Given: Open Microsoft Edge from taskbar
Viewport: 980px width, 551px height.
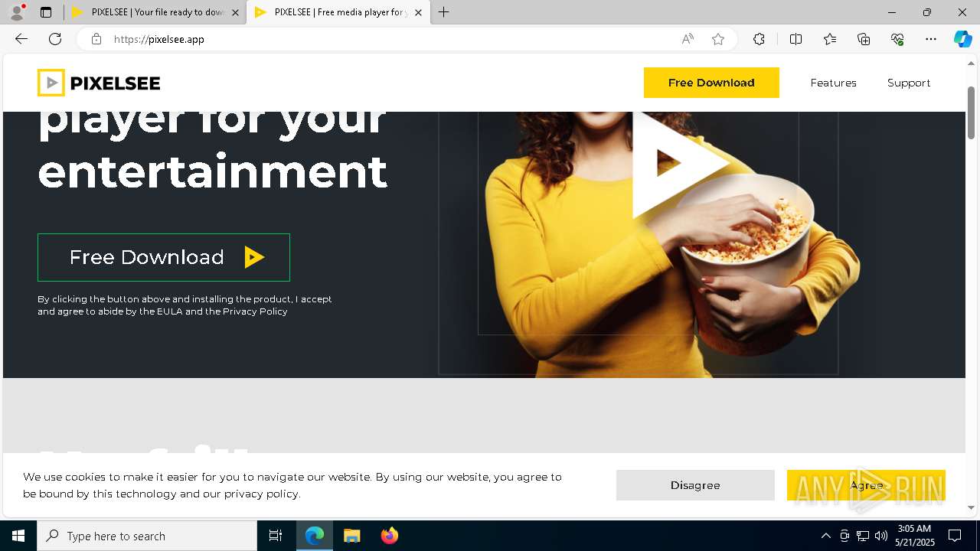Looking at the screenshot, I should 315,536.
